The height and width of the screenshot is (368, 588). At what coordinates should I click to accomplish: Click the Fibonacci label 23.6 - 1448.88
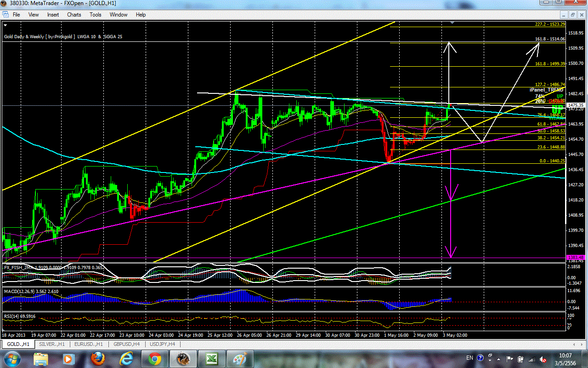pos(549,147)
